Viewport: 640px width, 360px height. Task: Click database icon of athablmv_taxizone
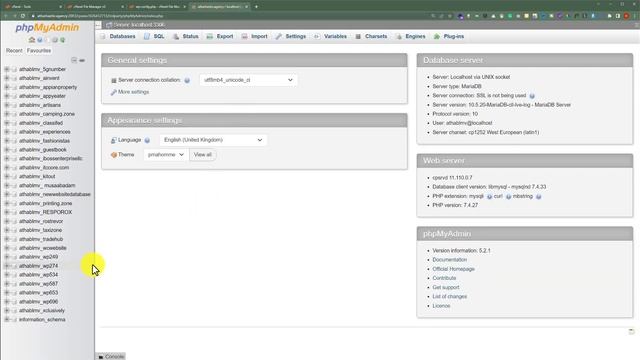14,230
